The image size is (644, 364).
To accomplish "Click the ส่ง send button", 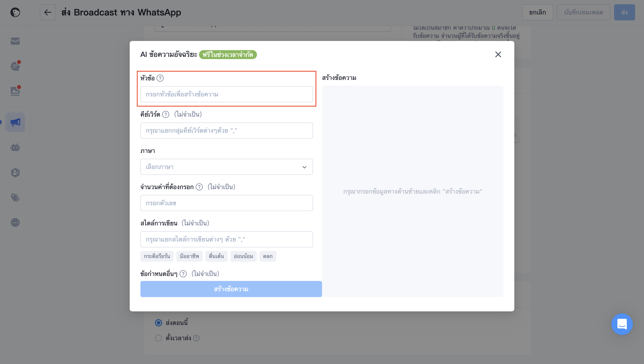I will 625,12.
